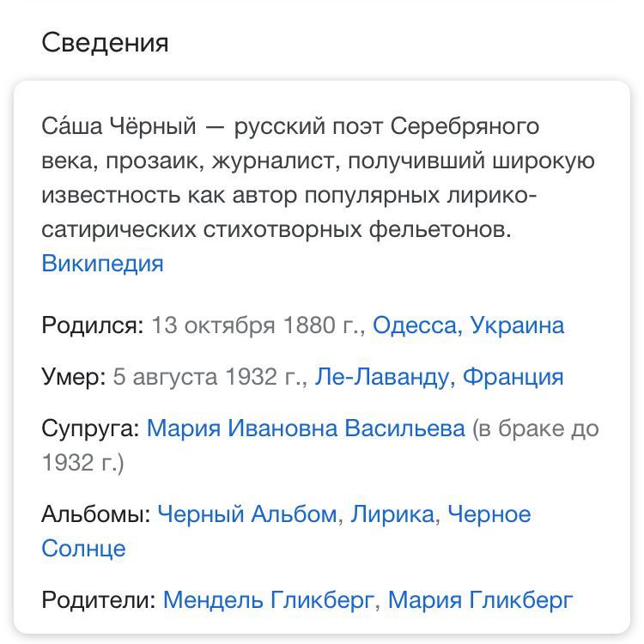
Task: Open the Одесса, Украина birthplace link
Action: [x=468, y=325]
